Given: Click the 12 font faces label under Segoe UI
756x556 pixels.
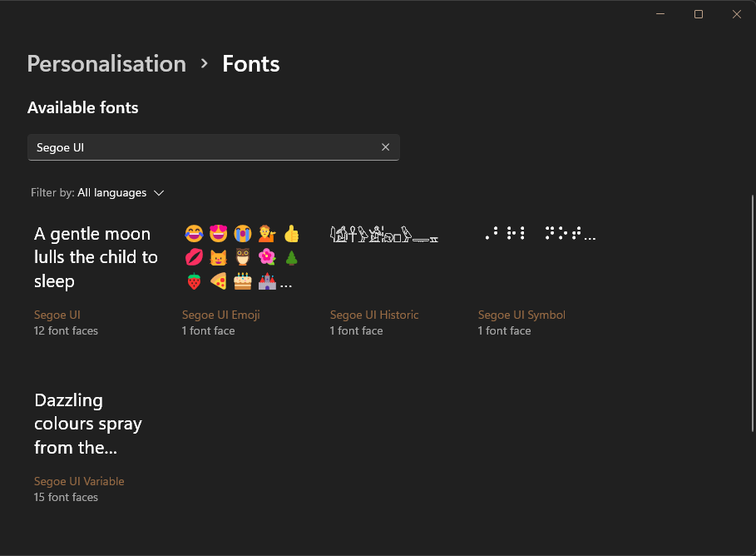Looking at the screenshot, I should (x=65, y=330).
